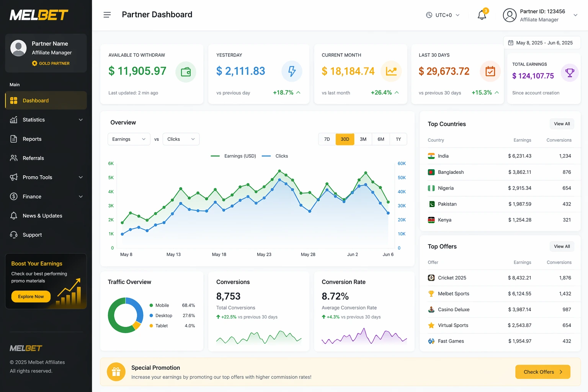Click the sidebar Partner Name avatar

(x=18, y=48)
